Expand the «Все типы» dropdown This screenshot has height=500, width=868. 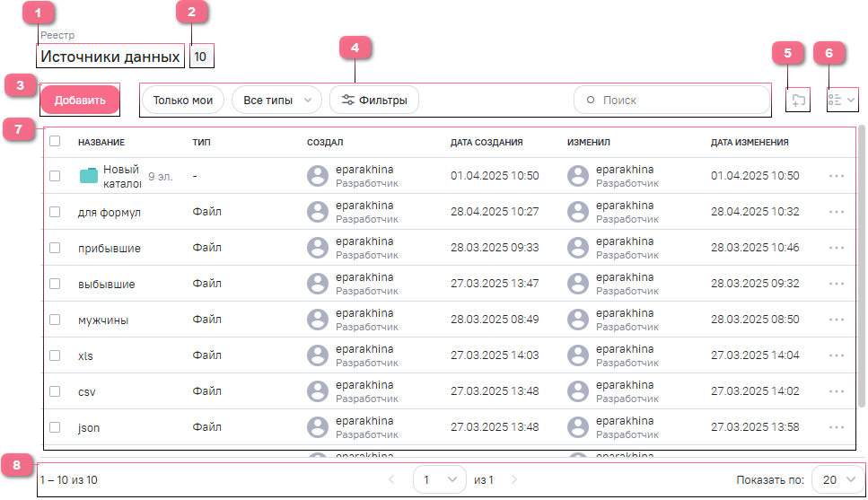click(x=276, y=101)
